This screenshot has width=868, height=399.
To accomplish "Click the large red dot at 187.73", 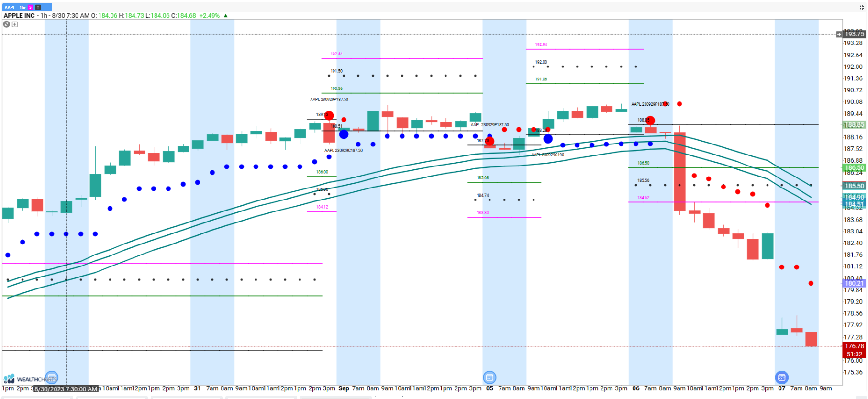I will click(x=490, y=141).
